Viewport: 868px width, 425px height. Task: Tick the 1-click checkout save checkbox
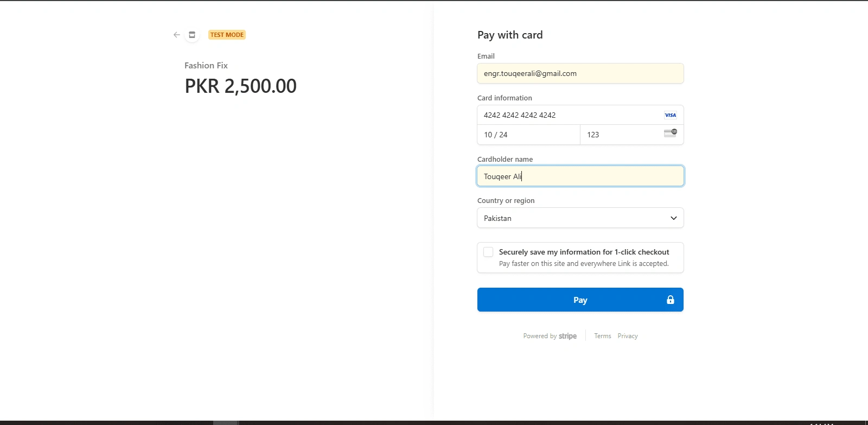[x=488, y=252]
